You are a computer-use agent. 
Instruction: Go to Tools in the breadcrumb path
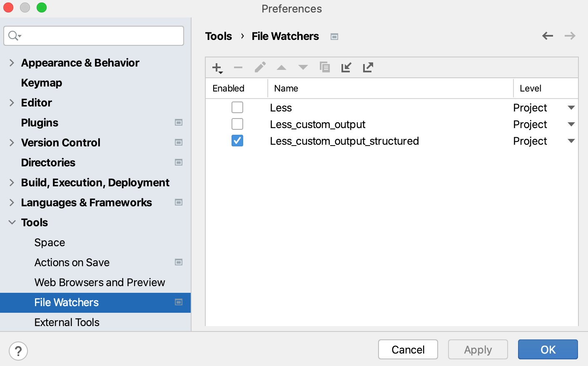(x=218, y=36)
